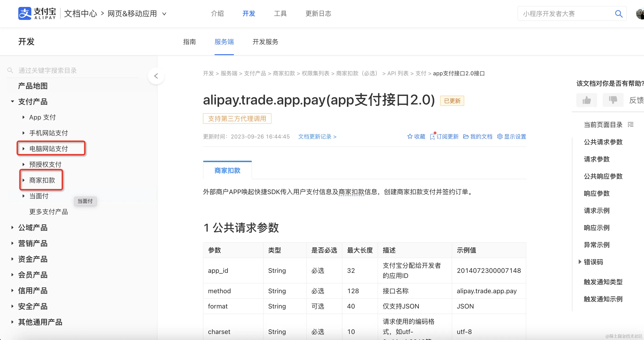Image resolution: width=644 pixels, height=340 pixels.
Task: Expand 错误码 in page contents
Action: point(580,262)
